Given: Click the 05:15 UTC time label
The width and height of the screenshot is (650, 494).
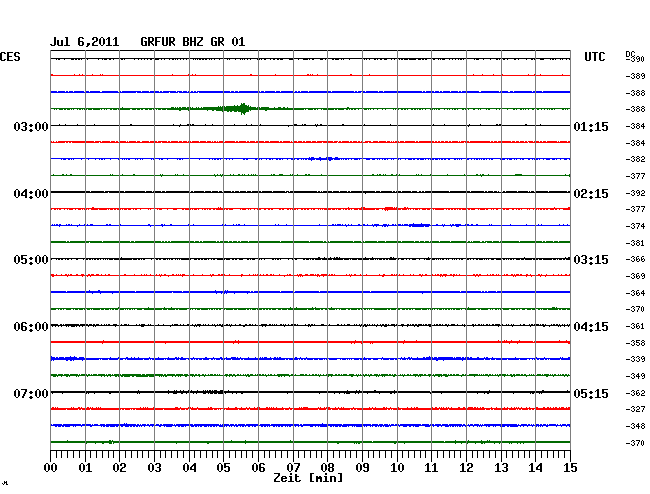Looking at the screenshot, I should pos(591,393).
